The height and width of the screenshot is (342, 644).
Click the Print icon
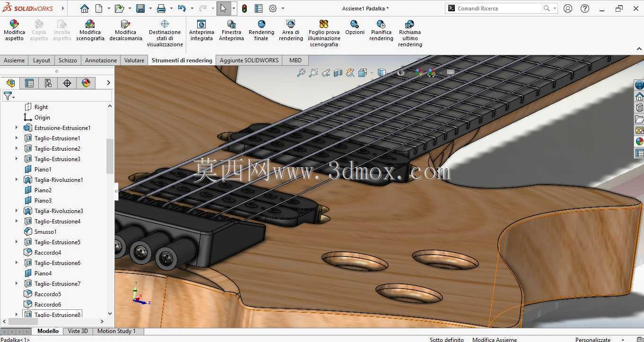click(161, 9)
